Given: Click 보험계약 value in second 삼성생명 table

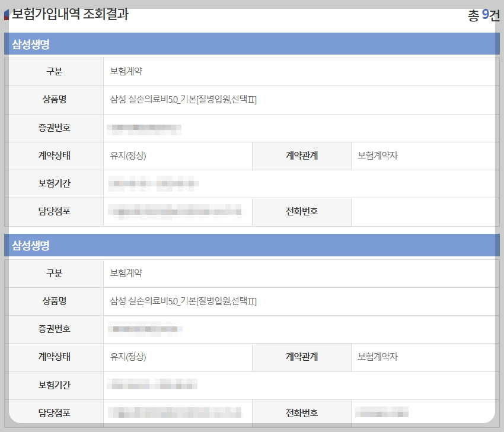Looking at the screenshot, I should 126,273.
